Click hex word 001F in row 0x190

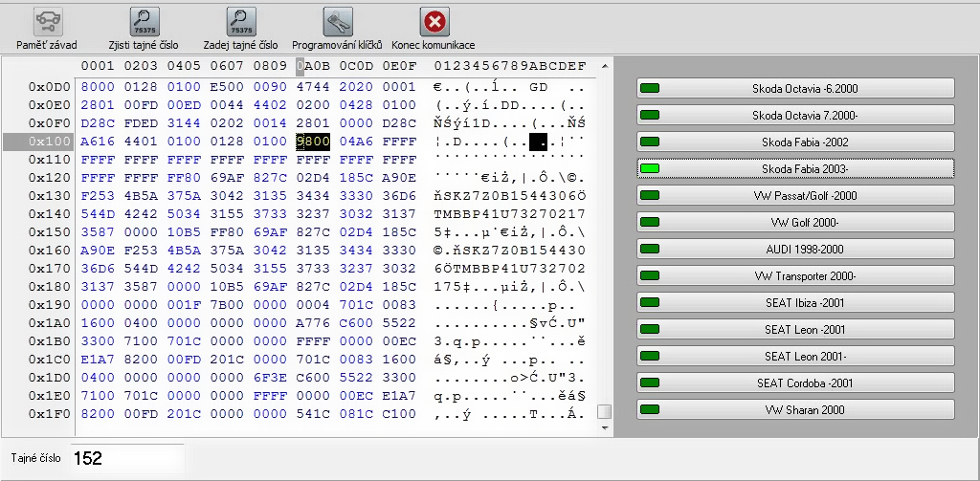[184, 305]
